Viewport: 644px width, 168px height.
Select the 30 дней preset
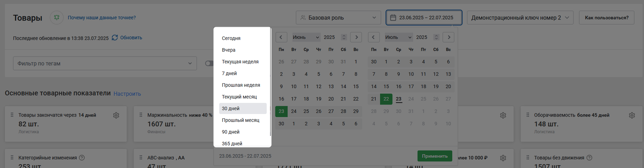click(243, 108)
